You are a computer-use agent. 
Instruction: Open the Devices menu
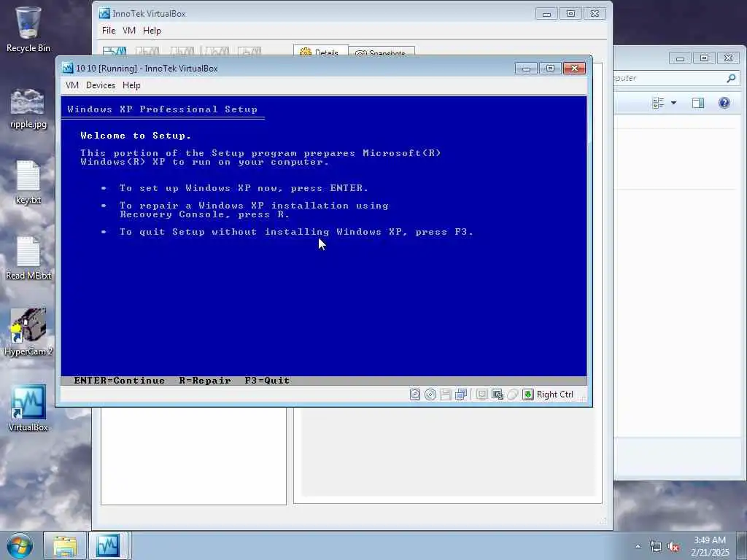pos(101,85)
